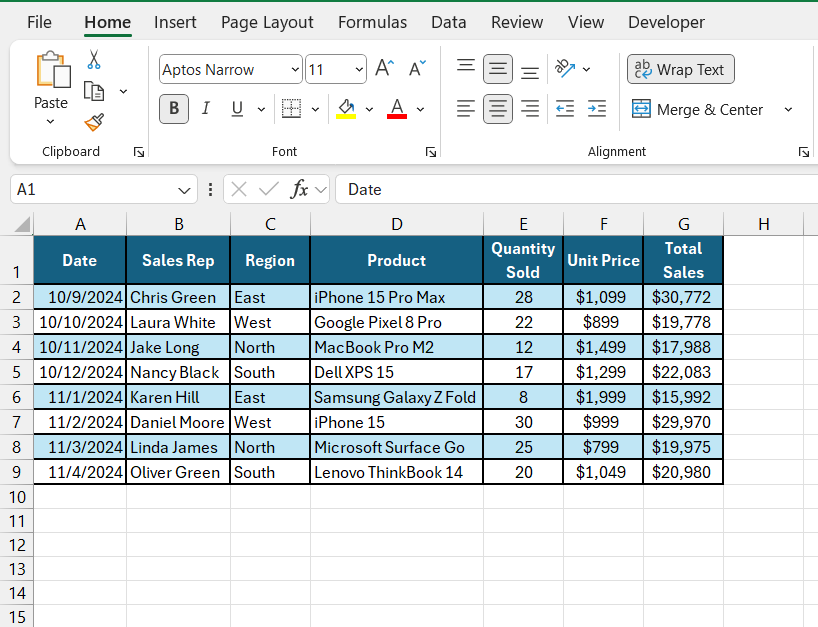Select column G header
Viewport: 818px width, 627px height.
(683, 224)
